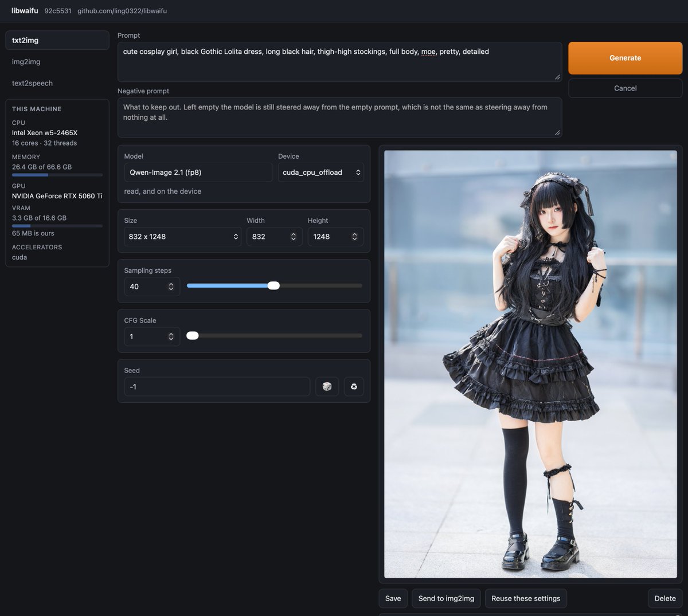This screenshot has height=616, width=688.
Task: Click the 'read, and on the device' status
Action: click(163, 191)
